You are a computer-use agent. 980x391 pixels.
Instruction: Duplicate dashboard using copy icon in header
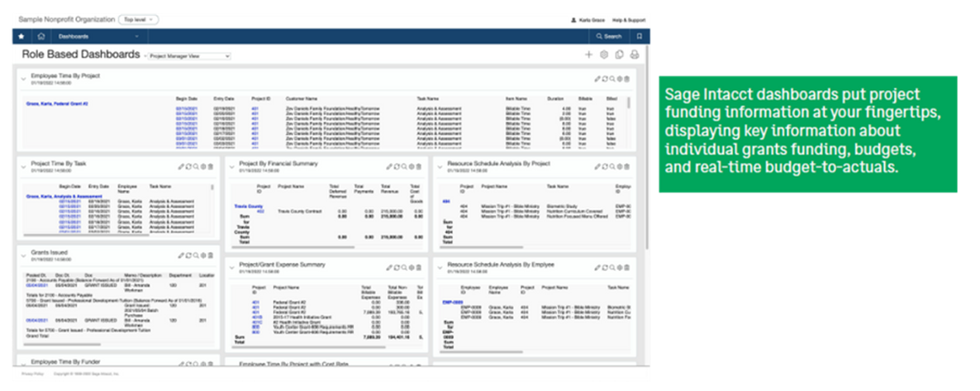(620, 55)
